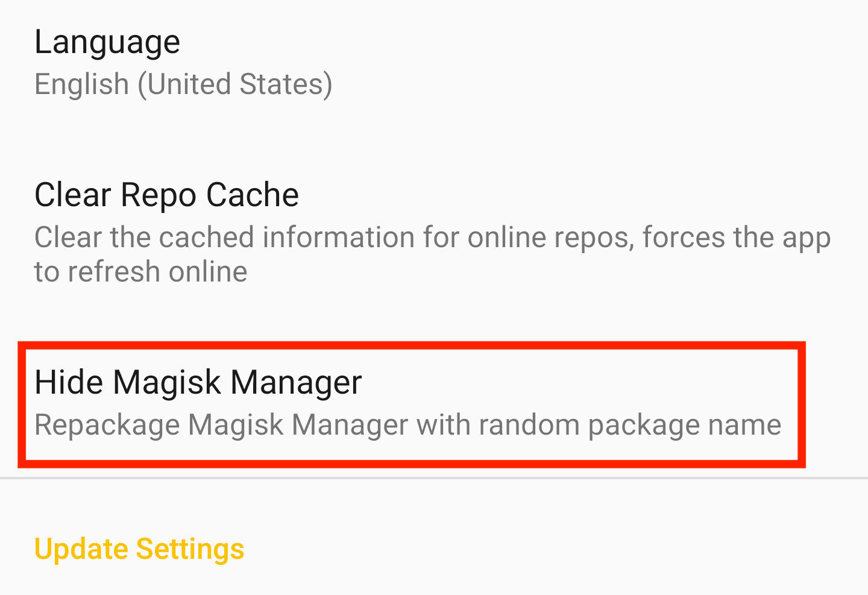Viewport: 868px width, 595px height.
Task: Click the word Clear in Clear Repo Cache title
Action: (x=73, y=195)
